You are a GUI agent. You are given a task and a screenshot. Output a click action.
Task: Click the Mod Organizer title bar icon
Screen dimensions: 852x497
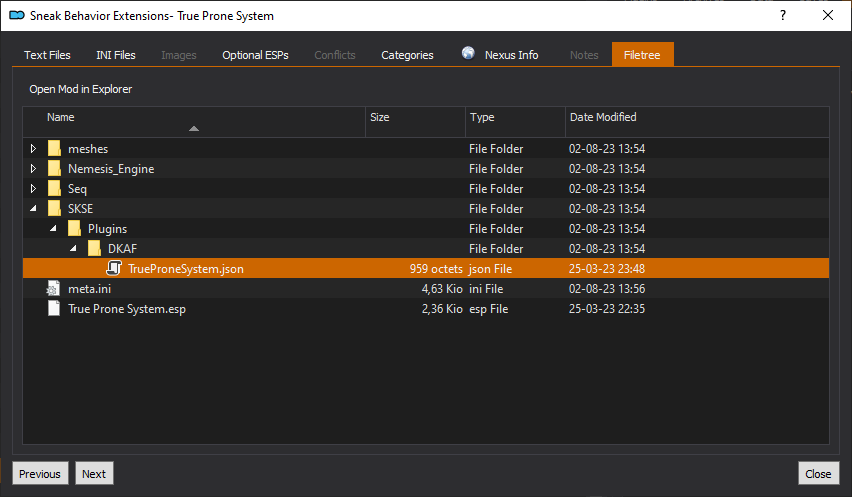click(x=17, y=15)
